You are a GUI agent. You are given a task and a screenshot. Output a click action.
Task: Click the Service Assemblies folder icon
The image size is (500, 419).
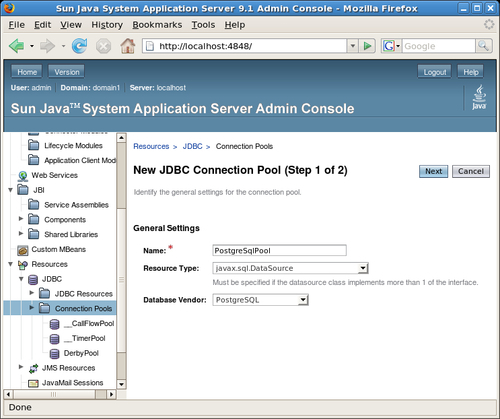pyautogui.click(x=33, y=204)
